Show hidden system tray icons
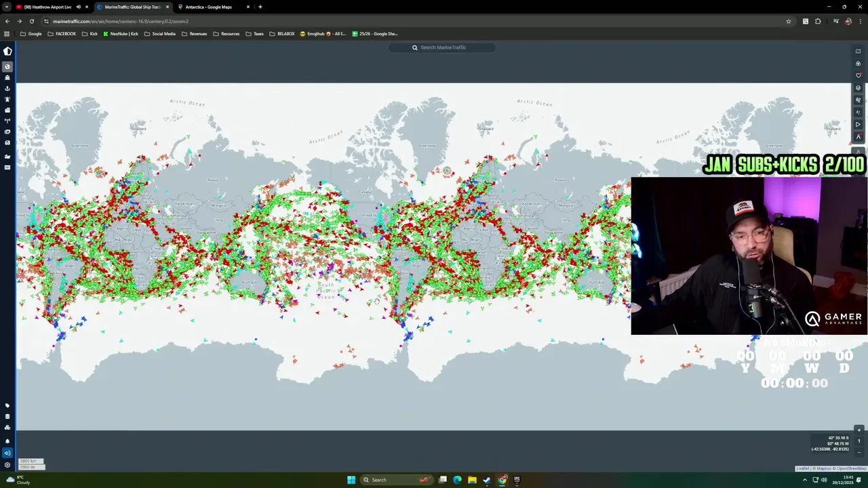This screenshot has width=868, height=488. [805, 480]
